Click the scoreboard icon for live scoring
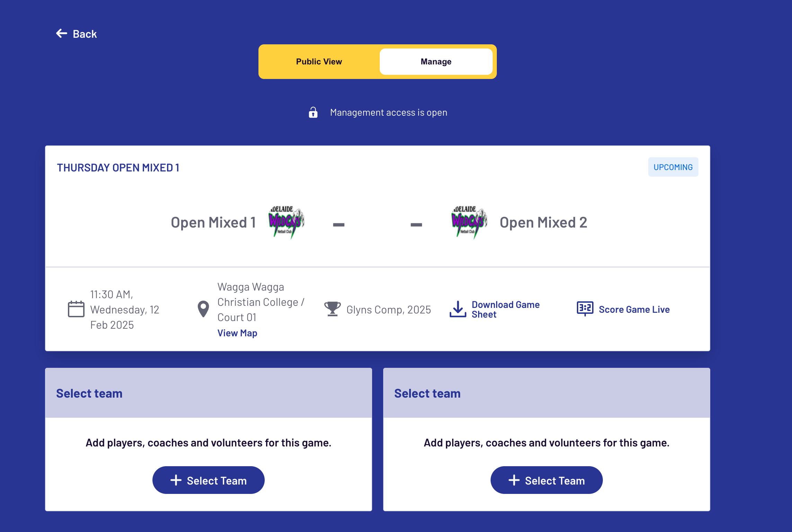 tap(585, 309)
